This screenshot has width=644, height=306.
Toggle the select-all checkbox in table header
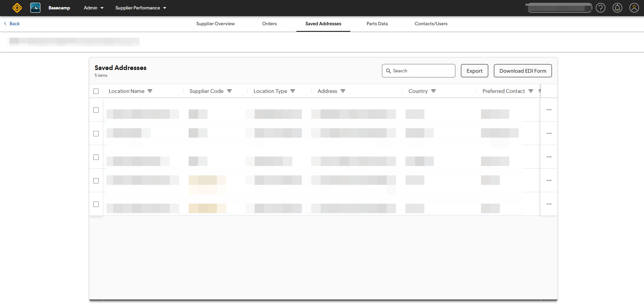[x=96, y=91]
